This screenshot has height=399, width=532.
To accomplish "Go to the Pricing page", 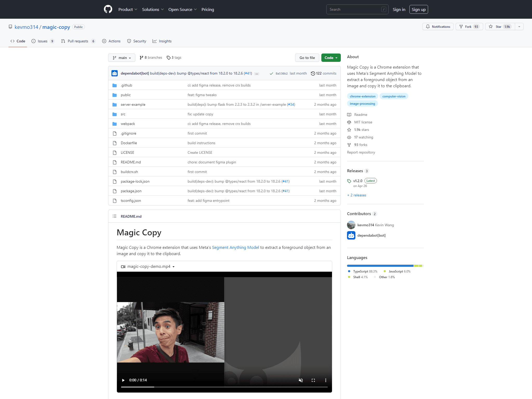I will pyautogui.click(x=208, y=9).
